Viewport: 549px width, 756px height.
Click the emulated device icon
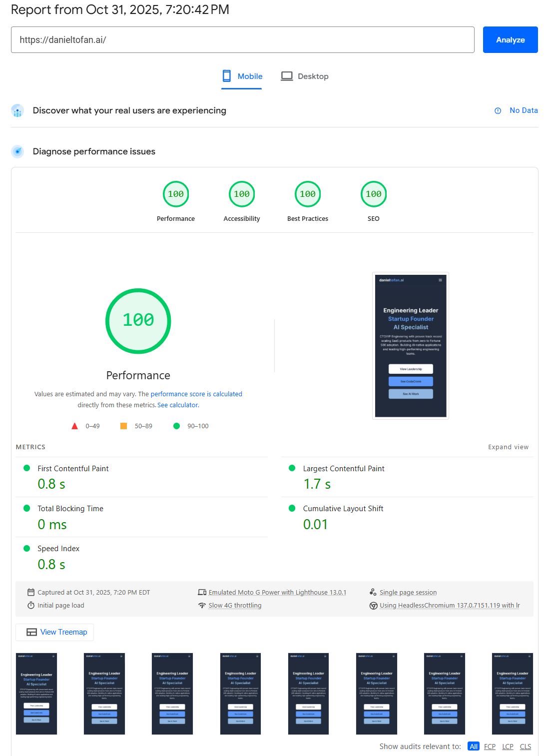[202, 592]
